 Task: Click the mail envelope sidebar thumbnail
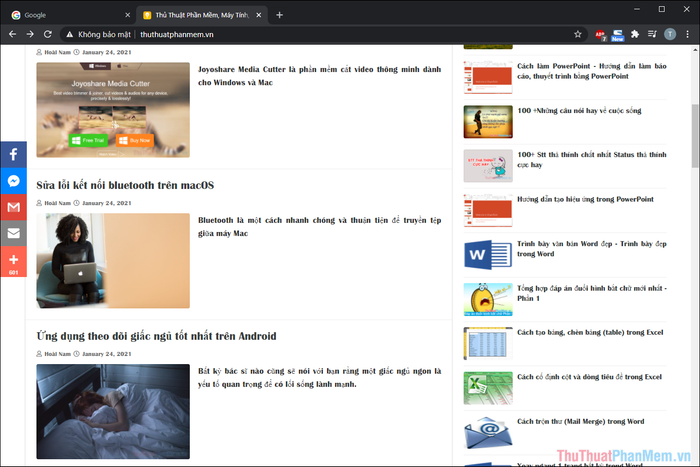pyautogui.click(x=488, y=433)
